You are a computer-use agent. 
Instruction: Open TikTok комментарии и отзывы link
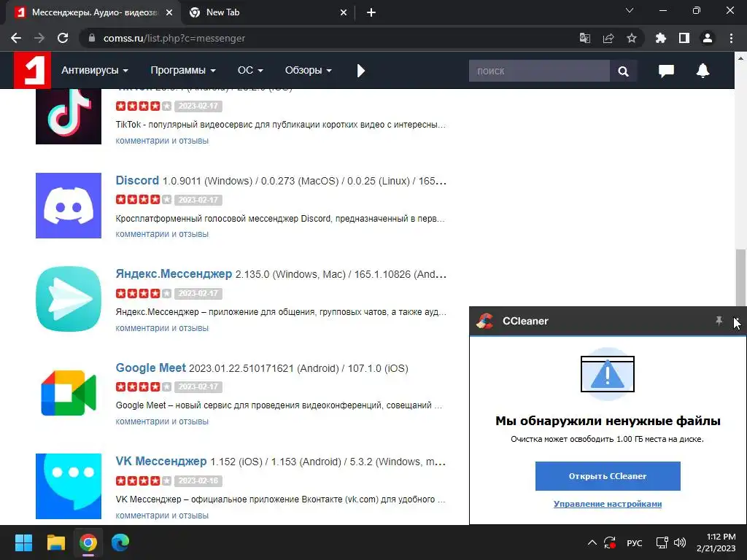162,141
